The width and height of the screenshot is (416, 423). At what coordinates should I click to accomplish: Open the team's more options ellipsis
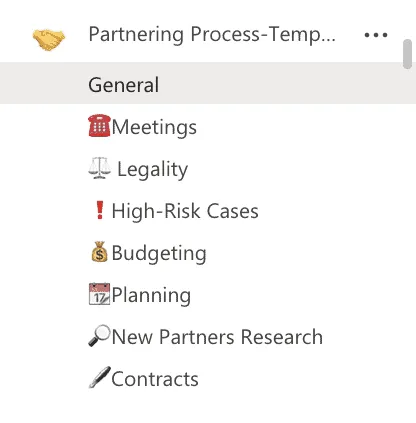coord(376,35)
